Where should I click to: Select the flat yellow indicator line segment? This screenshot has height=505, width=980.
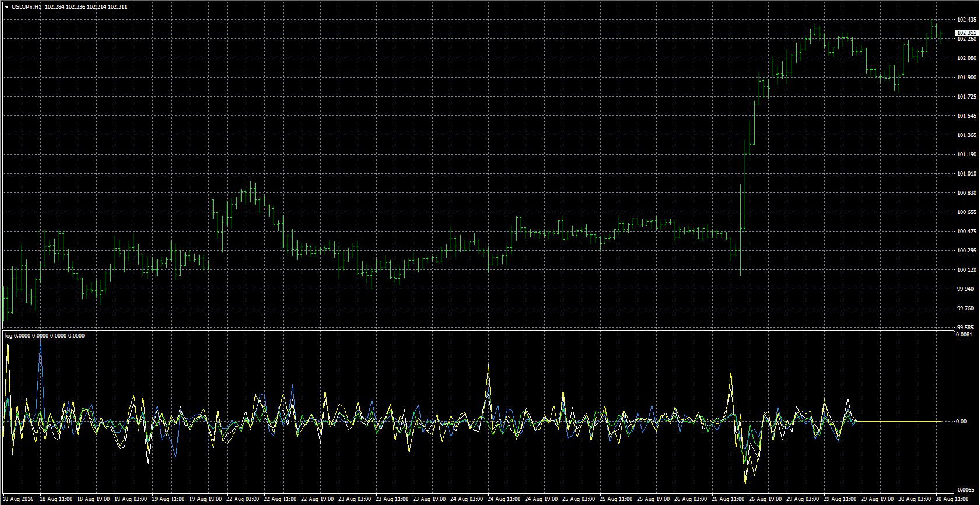point(898,421)
